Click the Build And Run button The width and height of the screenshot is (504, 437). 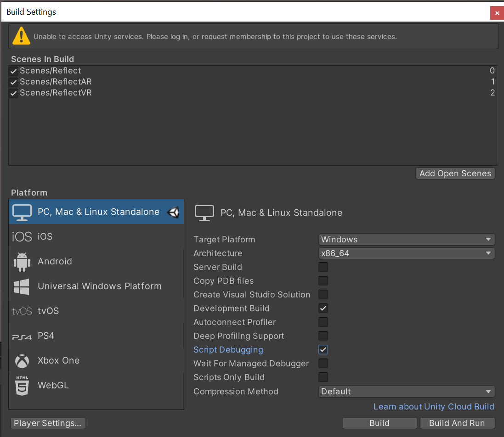(457, 423)
